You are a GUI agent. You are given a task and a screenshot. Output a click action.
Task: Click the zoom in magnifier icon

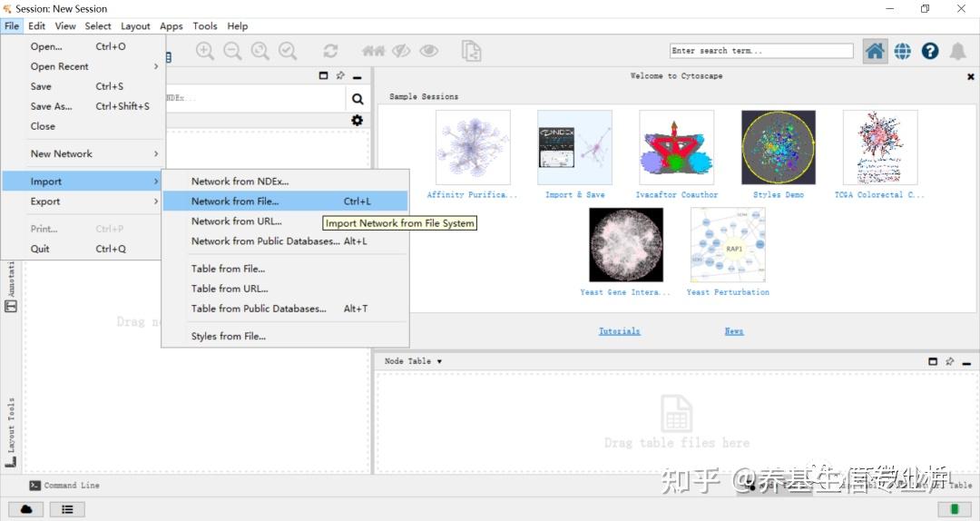[205, 51]
